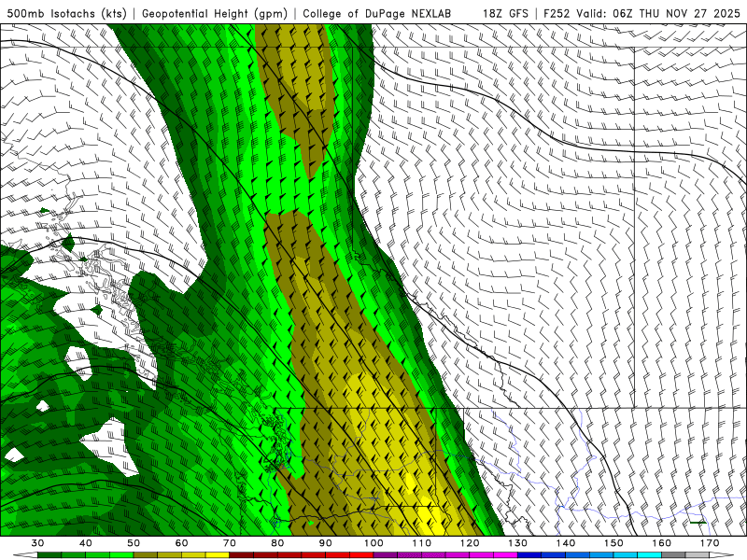
Task: Click the color bar label "170"
Action: (x=710, y=543)
